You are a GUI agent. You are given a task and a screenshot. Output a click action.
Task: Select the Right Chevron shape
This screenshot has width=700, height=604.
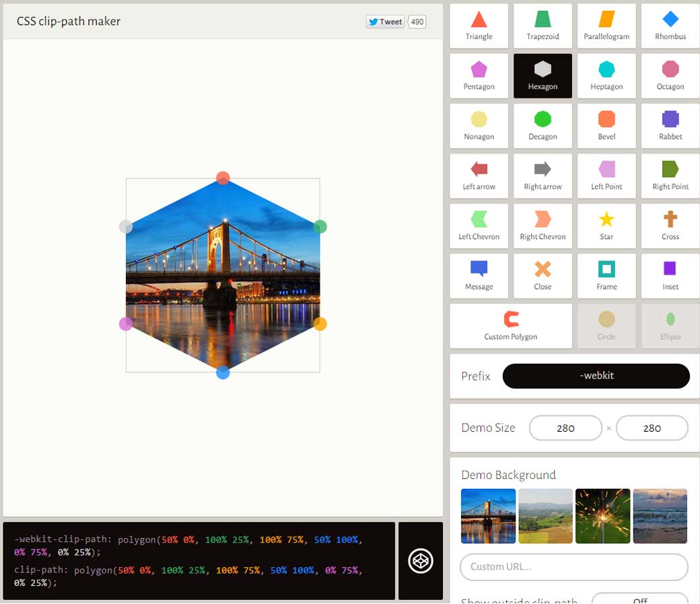542,226
